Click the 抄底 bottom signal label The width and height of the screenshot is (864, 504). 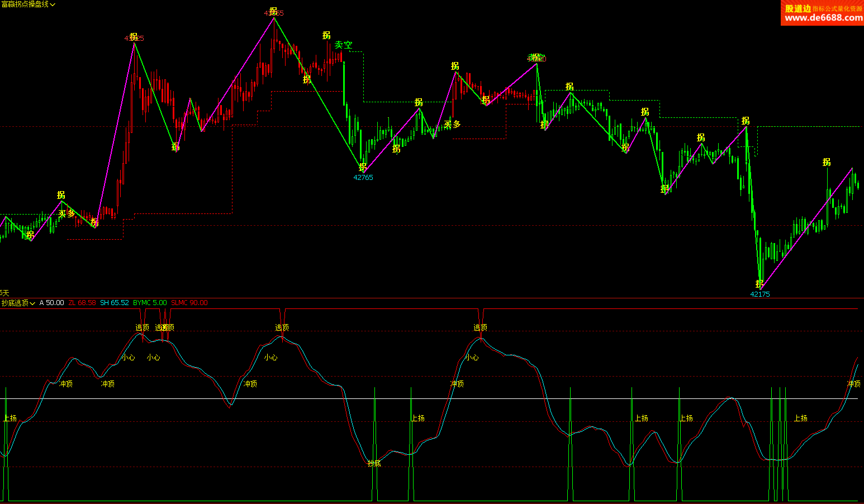click(x=374, y=463)
